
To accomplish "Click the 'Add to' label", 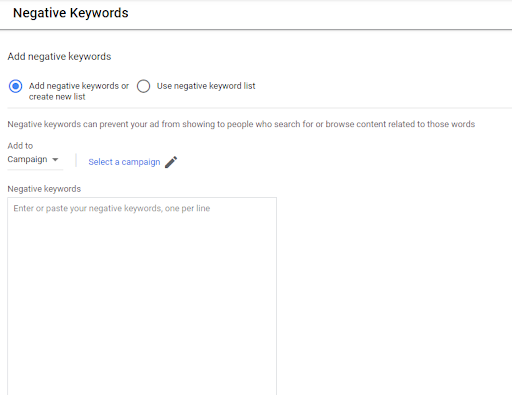I will [x=20, y=146].
